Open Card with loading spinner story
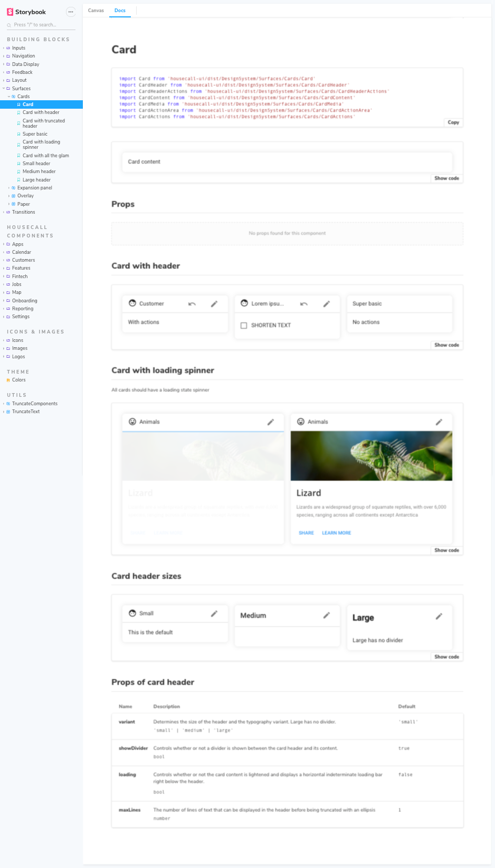495x868 pixels. [x=41, y=145]
